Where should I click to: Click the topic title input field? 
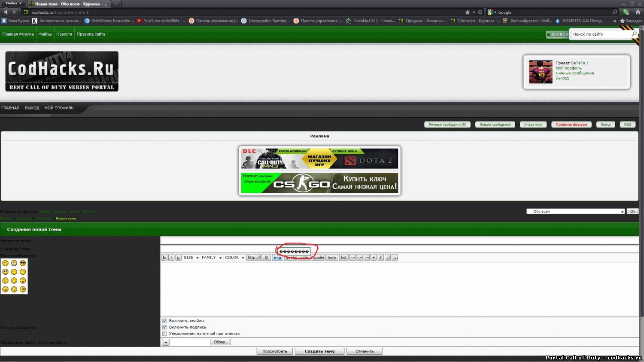(399, 240)
